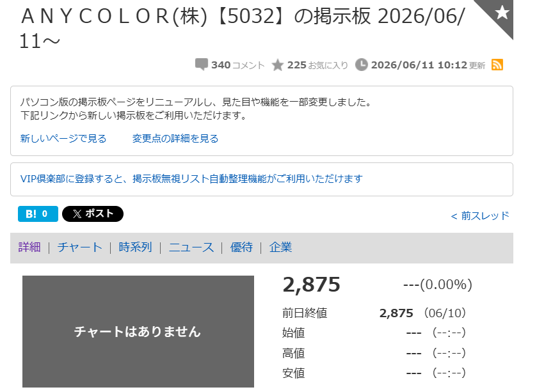Go to 前スレッド previous thread
Viewport: 537px width, 392px height.
coord(480,216)
